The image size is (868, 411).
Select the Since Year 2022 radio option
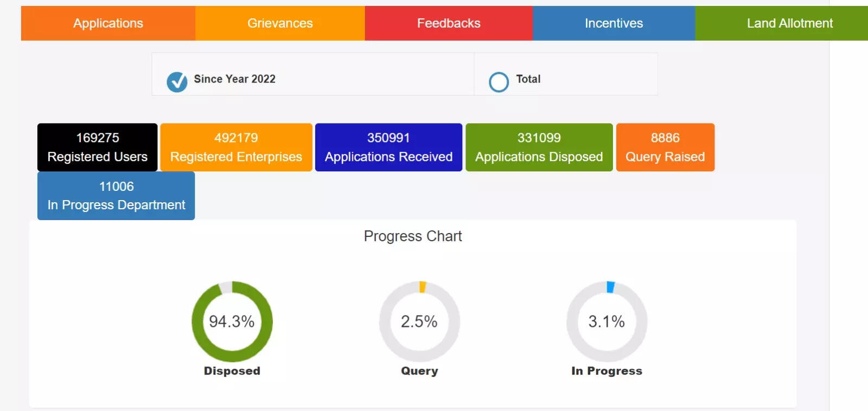pos(177,82)
